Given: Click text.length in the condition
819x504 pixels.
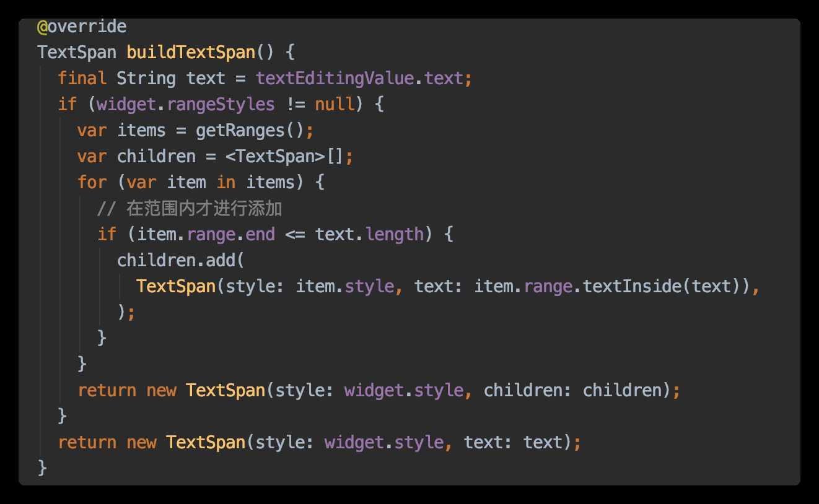Looking at the screenshot, I should pos(369,234).
